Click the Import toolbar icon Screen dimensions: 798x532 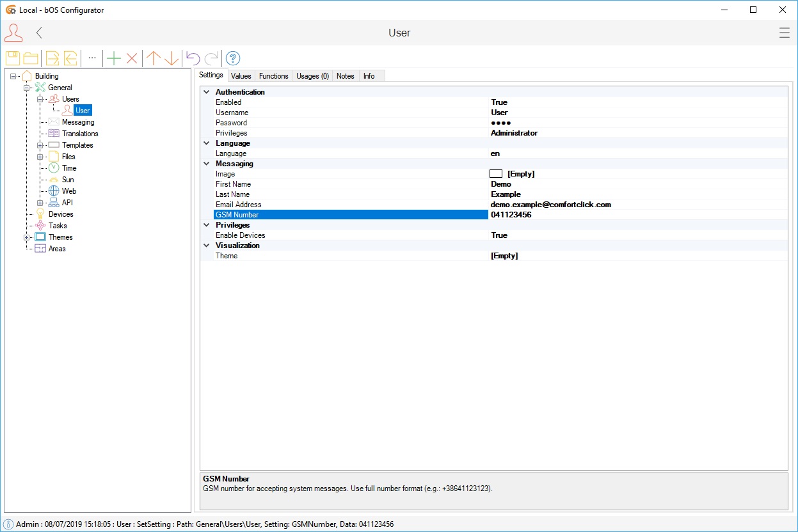point(70,58)
